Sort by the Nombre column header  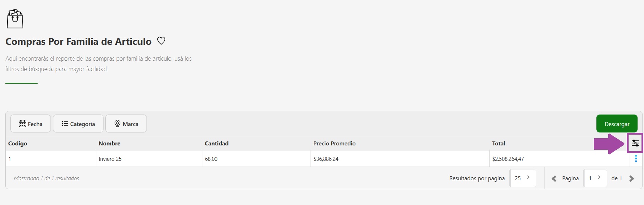(x=109, y=143)
